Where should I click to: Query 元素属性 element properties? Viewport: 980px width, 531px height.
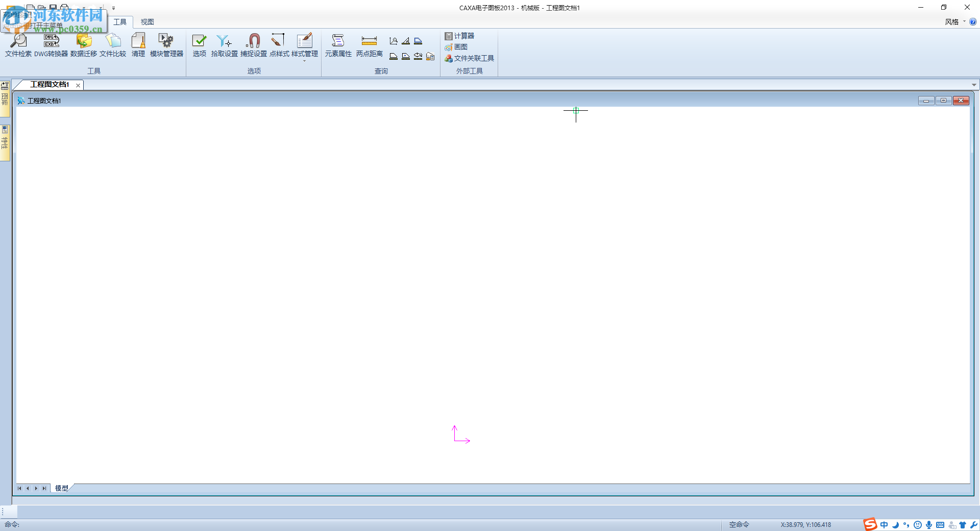(x=338, y=45)
